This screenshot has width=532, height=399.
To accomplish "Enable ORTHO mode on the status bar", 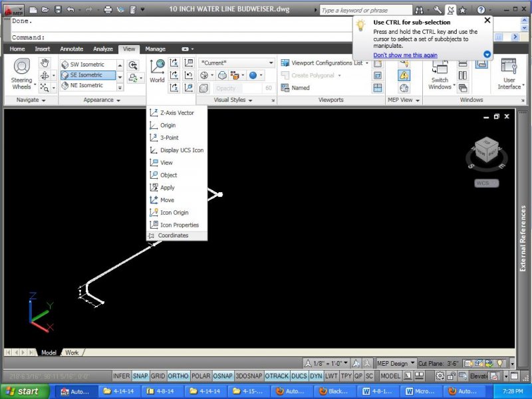I will pyautogui.click(x=178, y=375).
